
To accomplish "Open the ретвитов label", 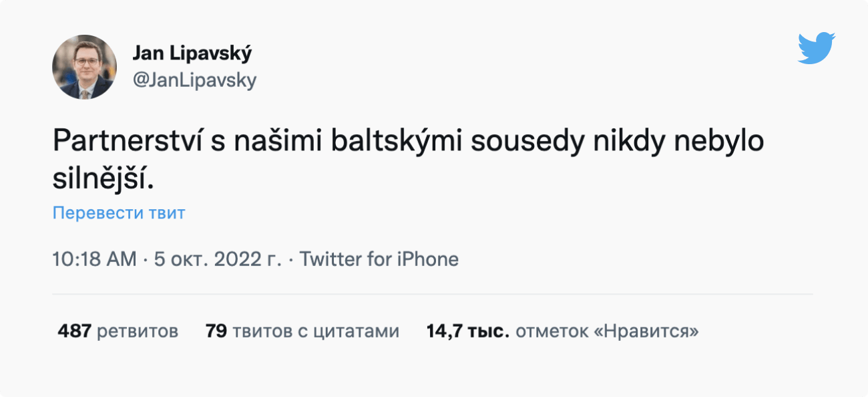I will (x=138, y=331).
